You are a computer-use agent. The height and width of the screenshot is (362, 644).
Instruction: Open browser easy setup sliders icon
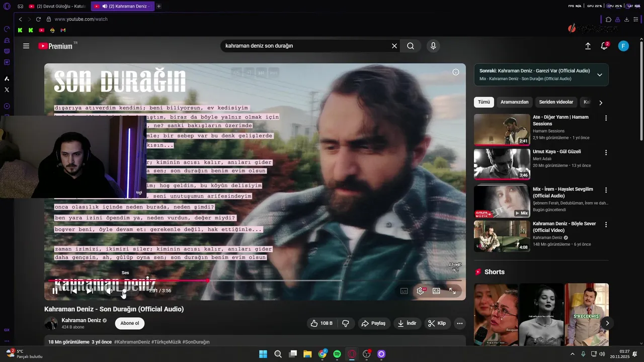point(635,19)
